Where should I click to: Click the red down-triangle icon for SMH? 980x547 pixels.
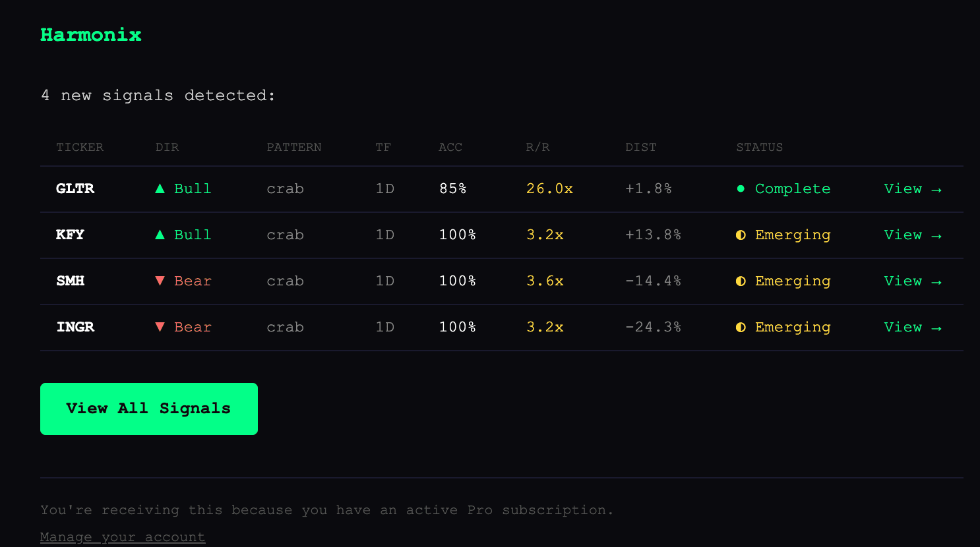[x=160, y=281]
